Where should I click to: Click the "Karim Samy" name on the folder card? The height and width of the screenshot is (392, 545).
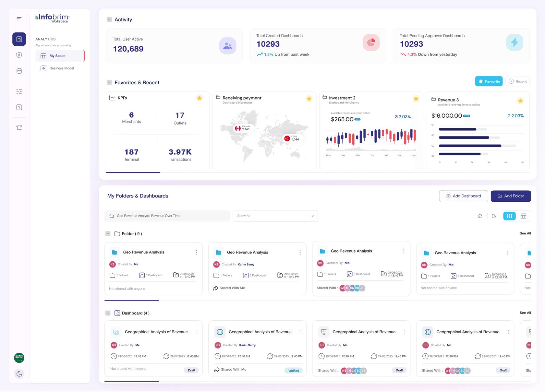pyautogui.click(x=246, y=265)
